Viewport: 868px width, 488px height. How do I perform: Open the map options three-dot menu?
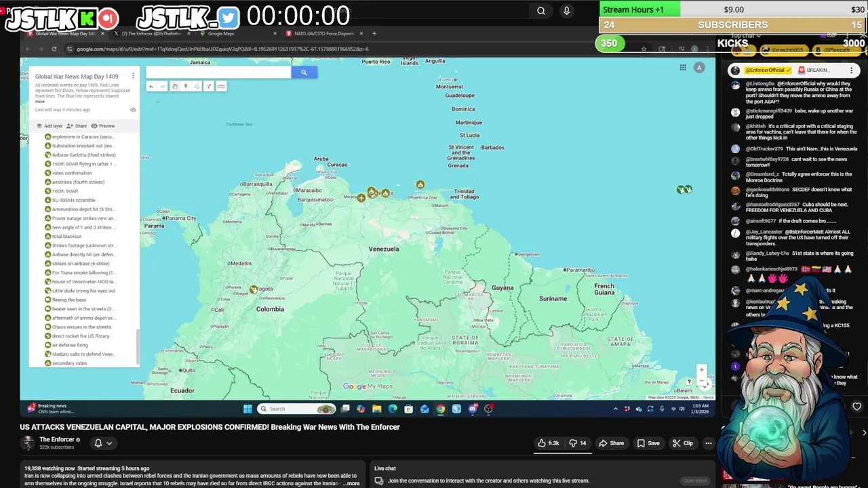coord(133,76)
